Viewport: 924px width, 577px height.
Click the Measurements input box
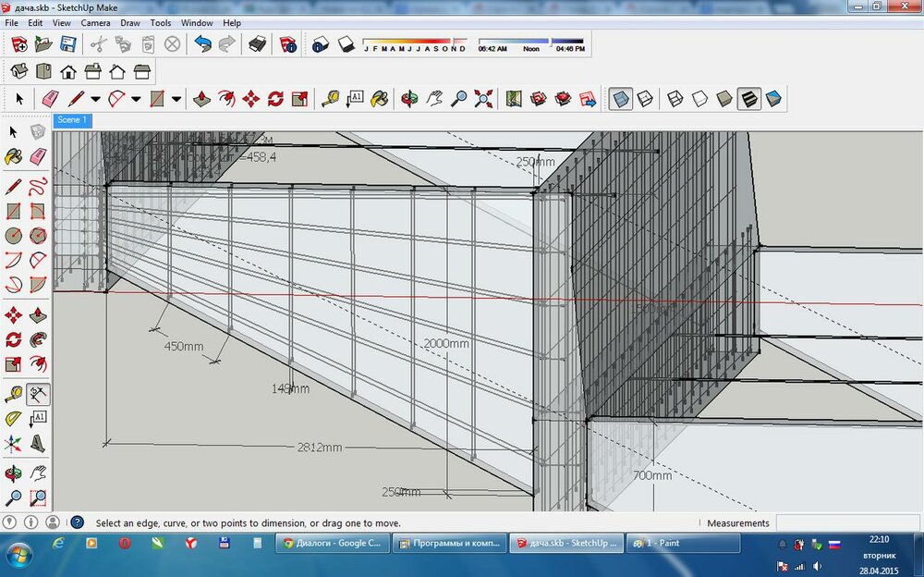pyautogui.click(x=848, y=523)
